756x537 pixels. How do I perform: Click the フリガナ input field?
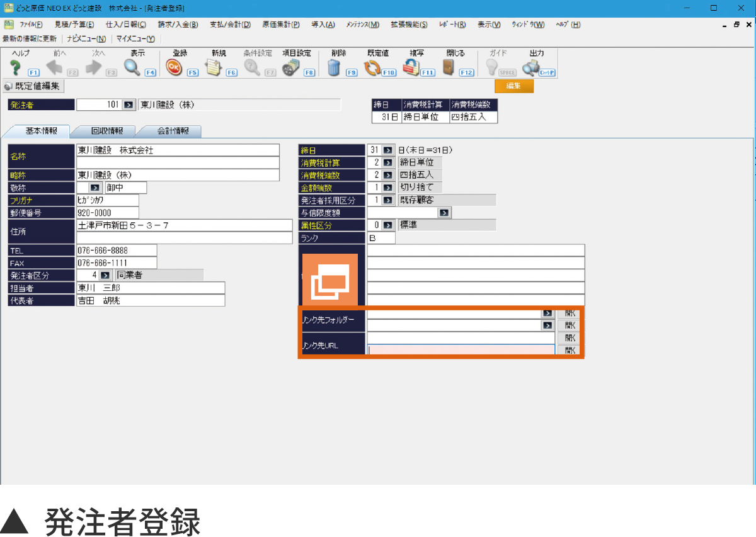click(107, 200)
